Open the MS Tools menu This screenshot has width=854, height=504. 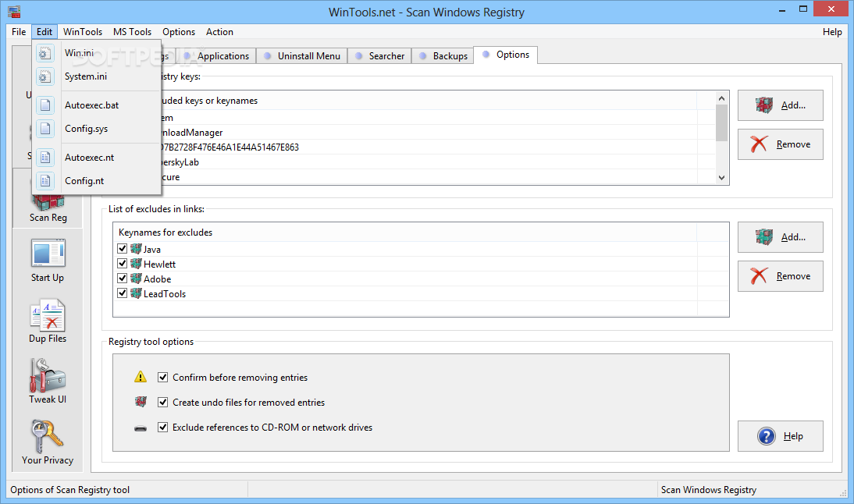133,31
